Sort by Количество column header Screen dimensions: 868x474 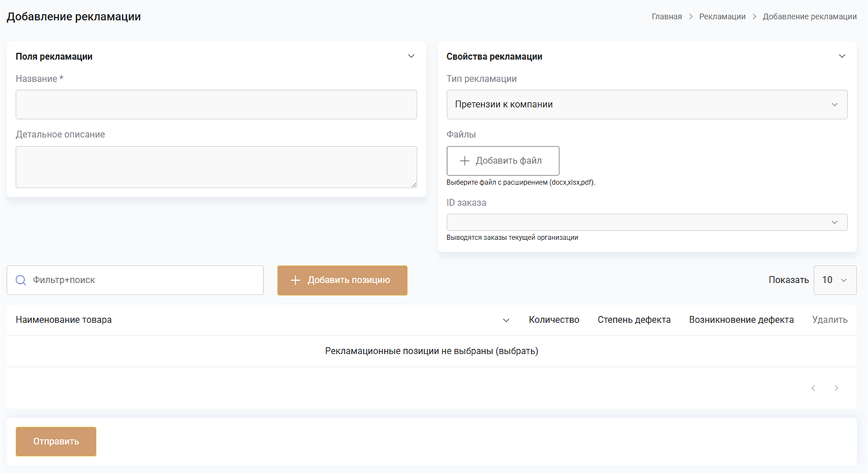tap(554, 320)
